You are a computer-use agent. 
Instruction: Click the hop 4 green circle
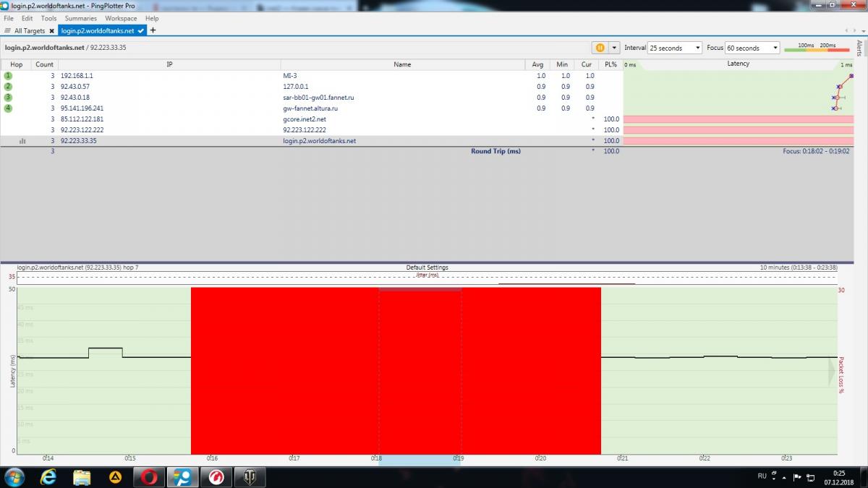click(8, 108)
